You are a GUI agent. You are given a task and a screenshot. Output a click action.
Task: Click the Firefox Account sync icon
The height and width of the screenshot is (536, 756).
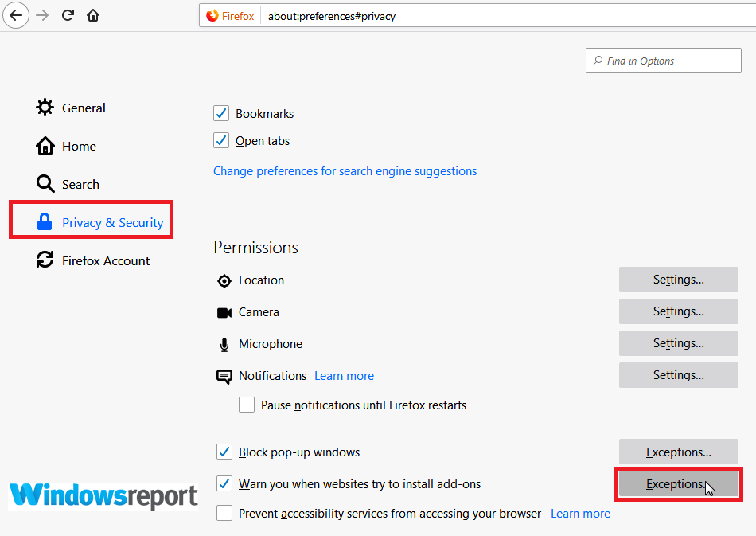pos(45,260)
